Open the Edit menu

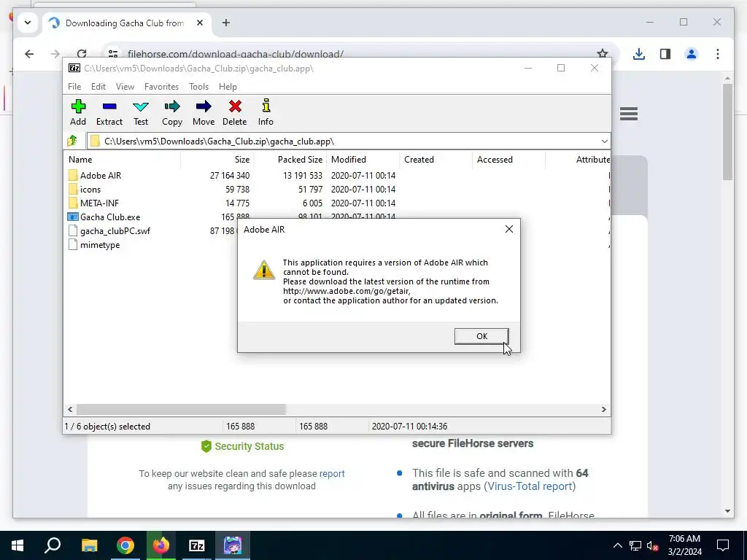coord(98,87)
